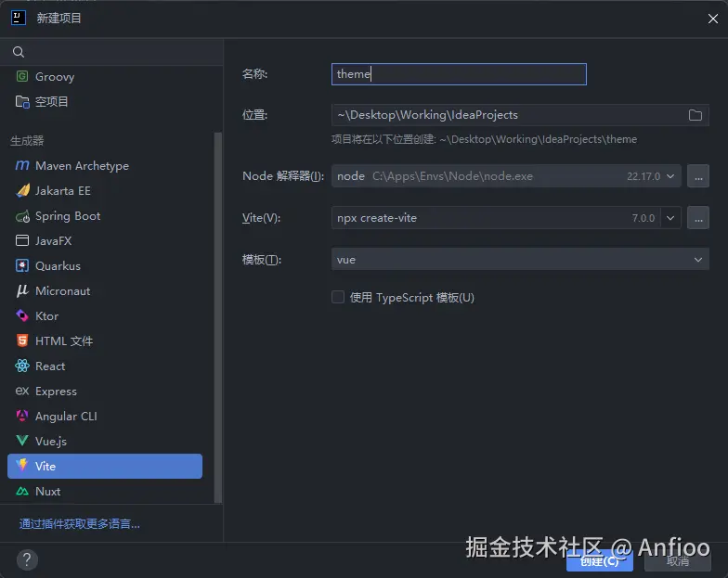The width and height of the screenshot is (728, 578).
Task: Open Node interpreter browse ellipsis button
Action: tap(698, 176)
